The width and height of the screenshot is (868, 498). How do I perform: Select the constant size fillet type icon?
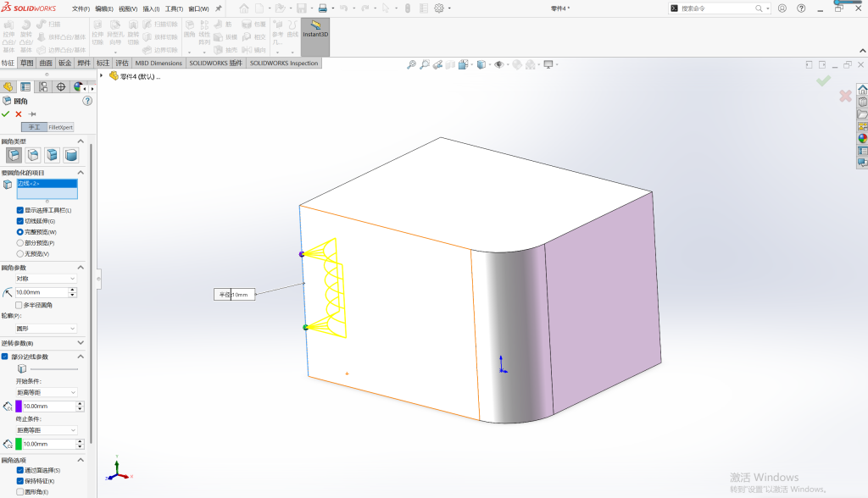coord(14,155)
